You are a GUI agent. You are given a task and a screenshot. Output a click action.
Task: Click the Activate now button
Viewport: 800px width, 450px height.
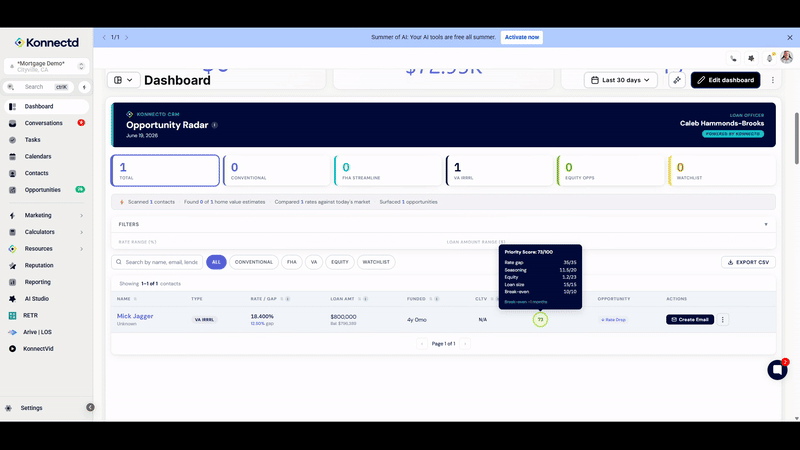click(x=521, y=37)
